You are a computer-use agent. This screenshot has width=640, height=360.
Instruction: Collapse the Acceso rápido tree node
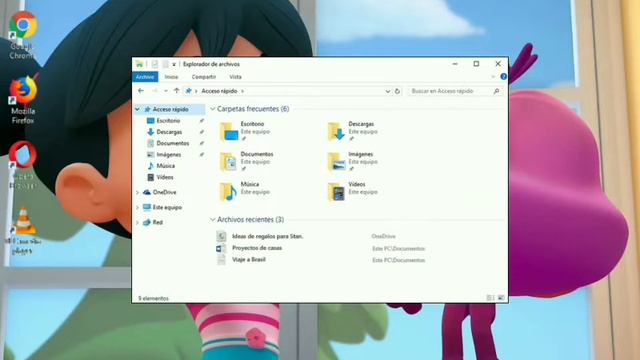tap(138, 109)
